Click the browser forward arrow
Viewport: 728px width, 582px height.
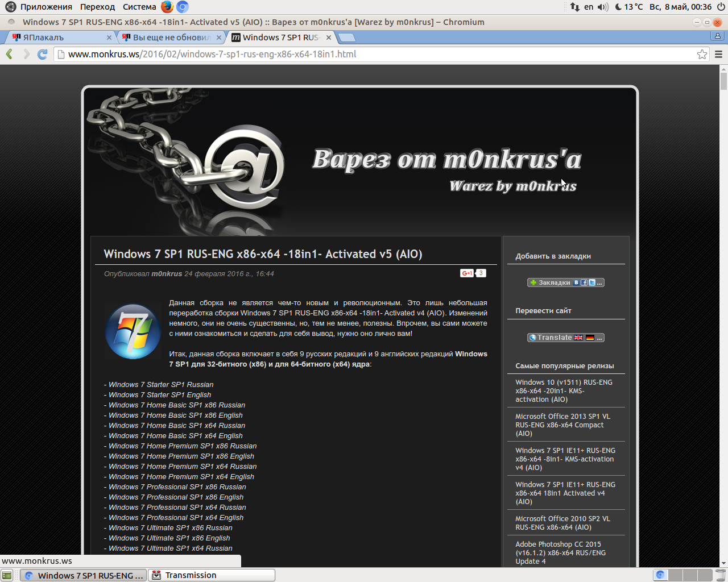(x=26, y=54)
